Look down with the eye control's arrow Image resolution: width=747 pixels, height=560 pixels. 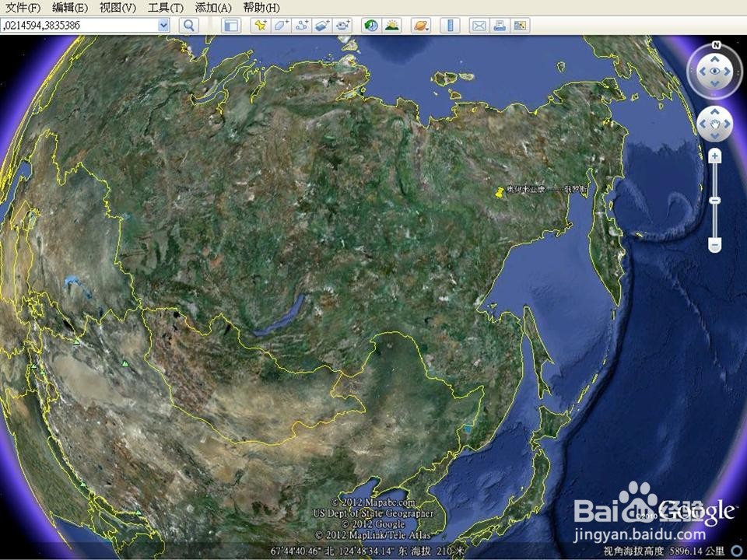click(715, 84)
